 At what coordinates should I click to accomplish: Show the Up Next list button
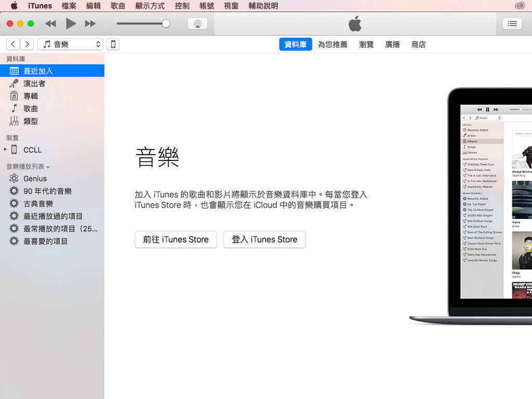tap(512, 23)
